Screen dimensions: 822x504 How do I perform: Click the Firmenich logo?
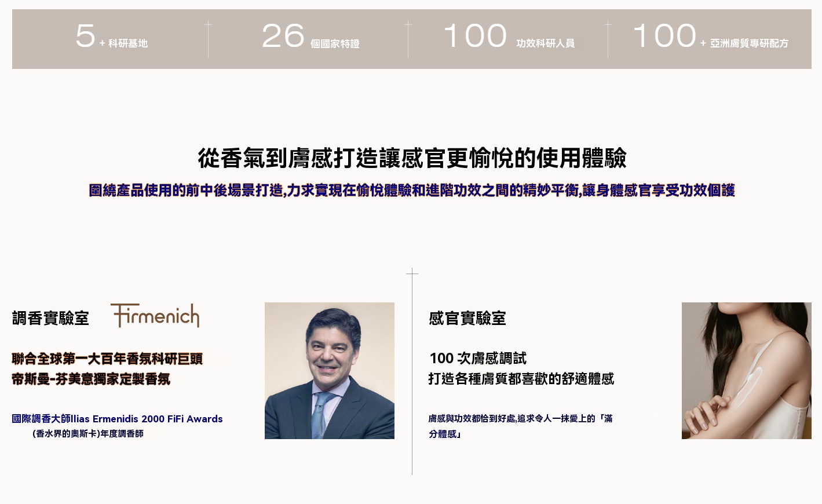click(155, 316)
